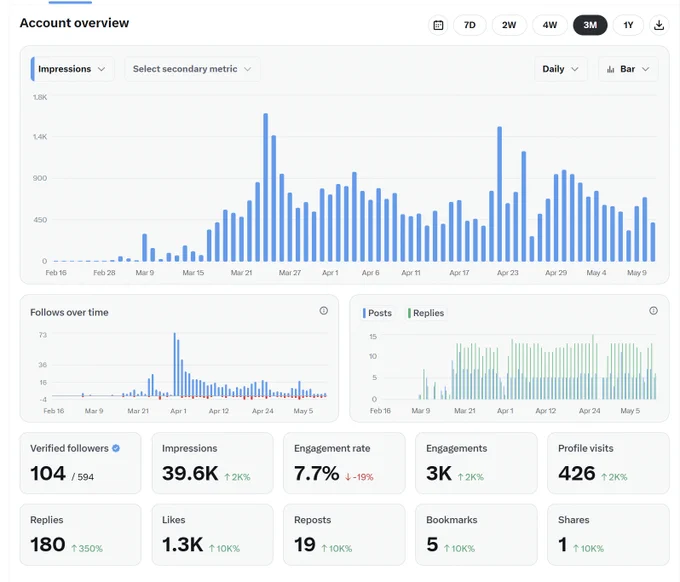680x582 pixels.
Task: Switch the range to 7D
Action: [x=470, y=25]
